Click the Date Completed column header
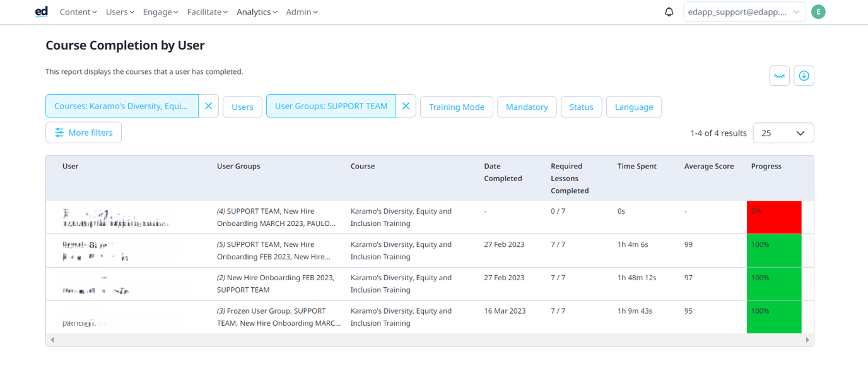Screen dimensions: 868x385 (503, 172)
